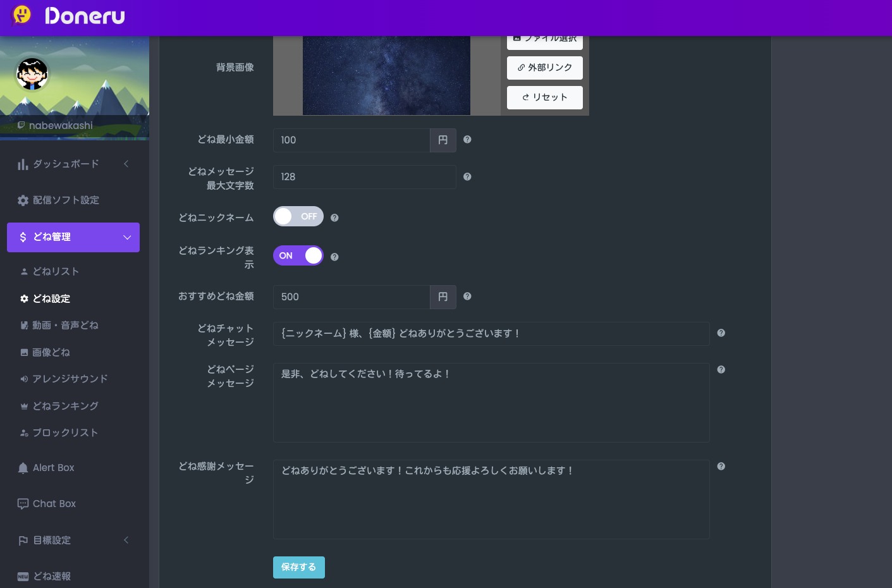Click help icon for どねランキング表示
Viewport: 892px width, 588px height.
334,257
